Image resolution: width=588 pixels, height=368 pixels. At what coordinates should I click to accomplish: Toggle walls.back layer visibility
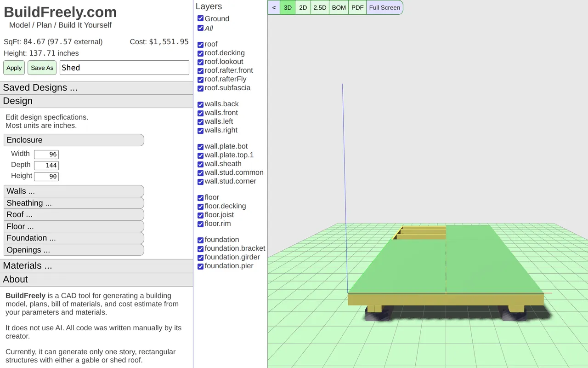[x=200, y=104]
